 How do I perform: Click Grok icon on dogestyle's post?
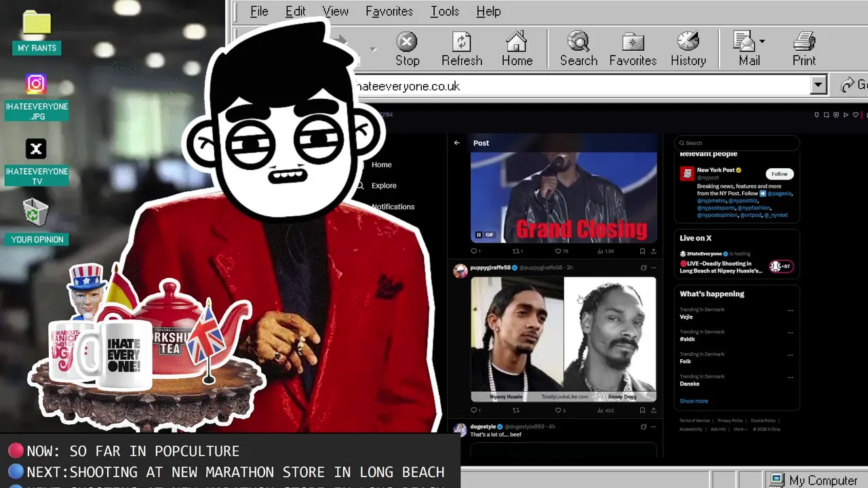[x=644, y=427]
